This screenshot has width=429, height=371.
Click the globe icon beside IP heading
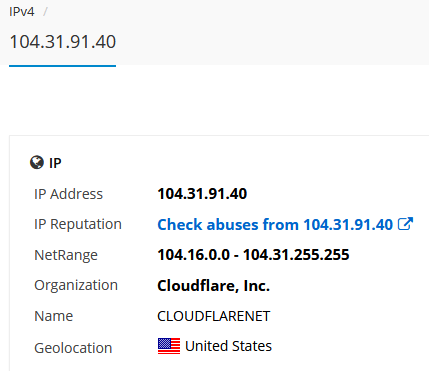click(37, 163)
